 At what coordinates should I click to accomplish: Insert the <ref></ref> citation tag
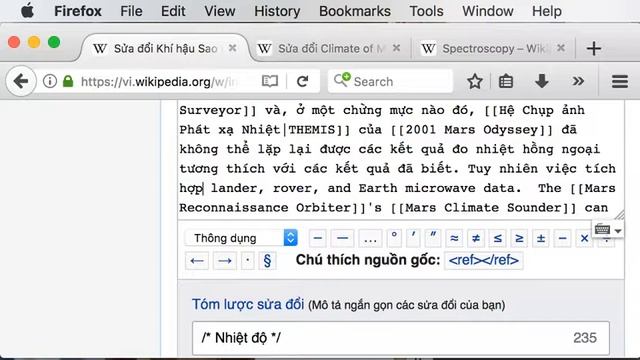click(484, 260)
